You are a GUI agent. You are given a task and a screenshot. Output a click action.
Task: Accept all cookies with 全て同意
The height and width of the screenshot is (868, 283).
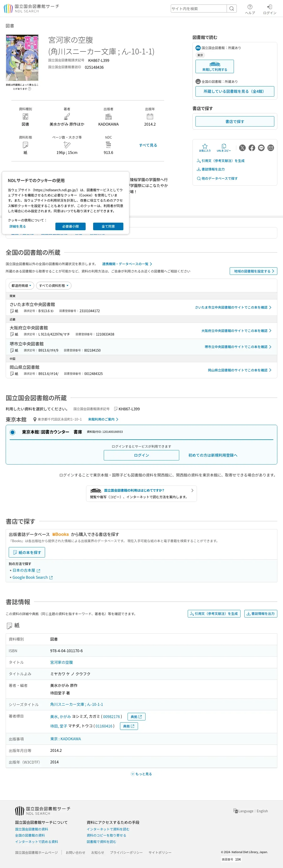click(108, 226)
